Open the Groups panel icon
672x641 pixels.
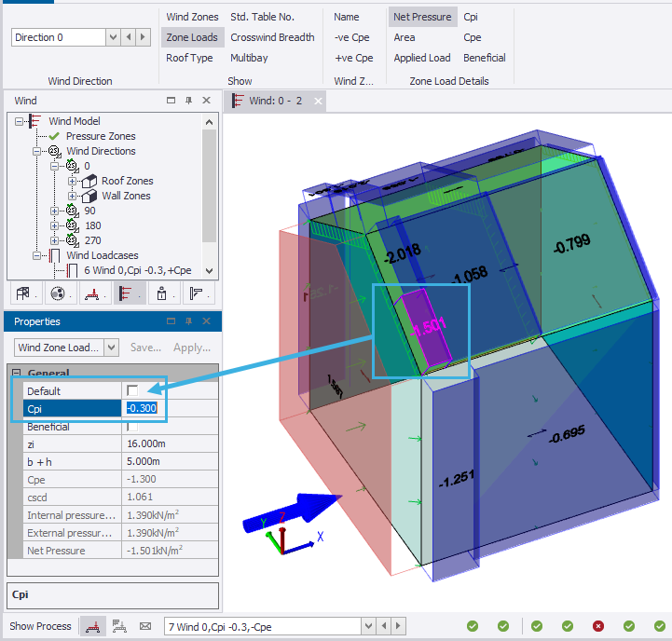coord(58,294)
